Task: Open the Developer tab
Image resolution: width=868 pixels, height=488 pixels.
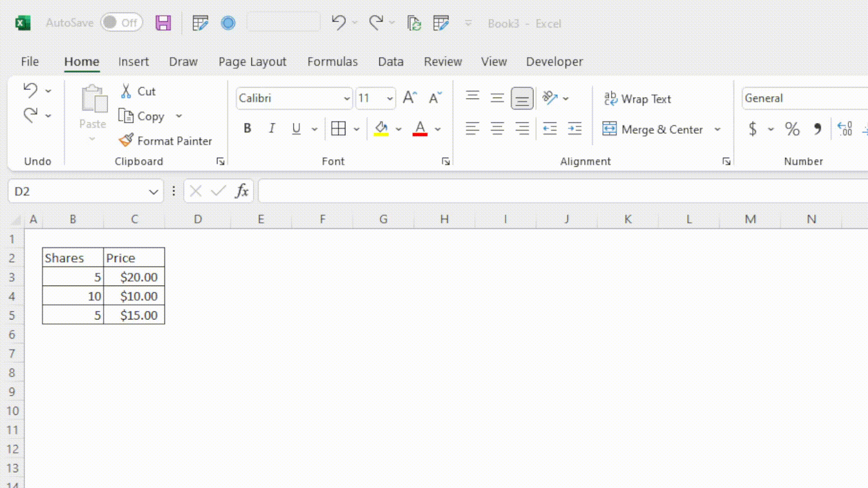Action: tap(554, 61)
